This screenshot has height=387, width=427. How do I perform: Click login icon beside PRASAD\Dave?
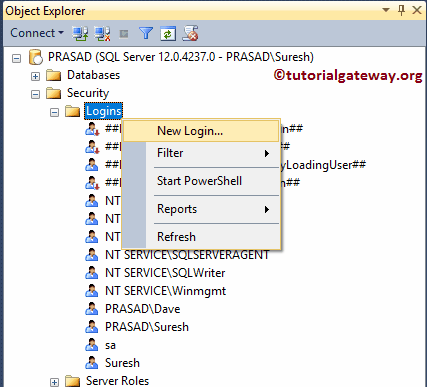[x=92, y=309]
